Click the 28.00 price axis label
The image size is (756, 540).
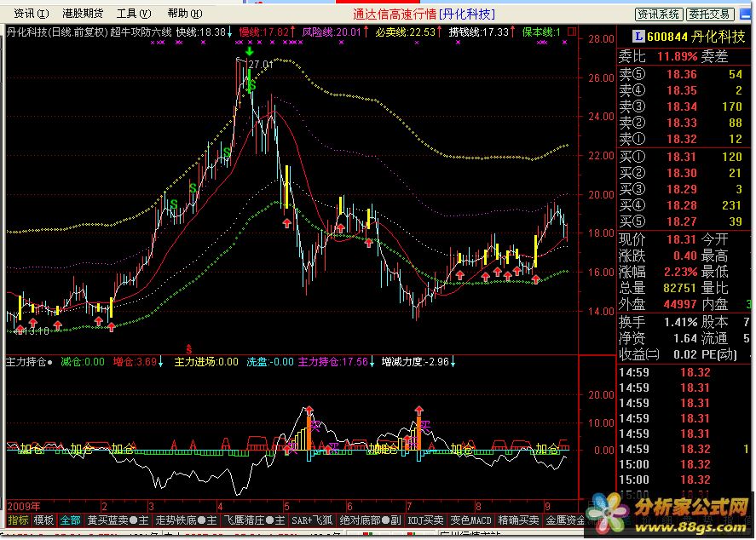tap(601, 39)
